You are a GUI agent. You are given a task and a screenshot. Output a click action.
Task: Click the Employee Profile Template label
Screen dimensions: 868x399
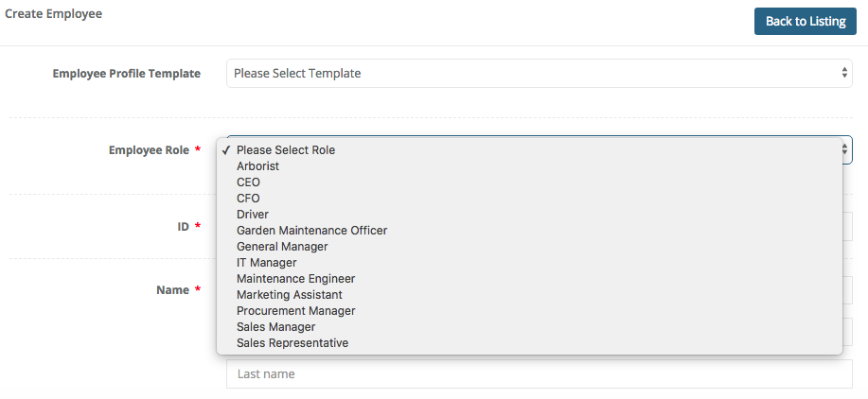[x=126, y=73]
